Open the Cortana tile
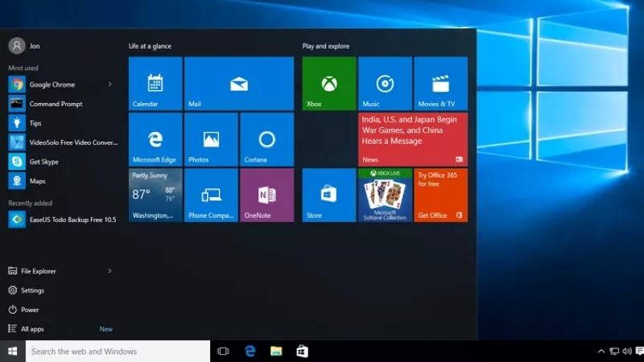The height and width of the screenshot is (362, 644). coord(267,139)
